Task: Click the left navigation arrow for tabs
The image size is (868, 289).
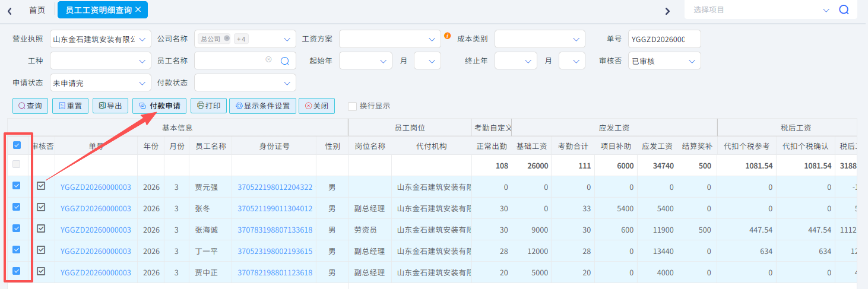Action: click(x=10, y=11)
